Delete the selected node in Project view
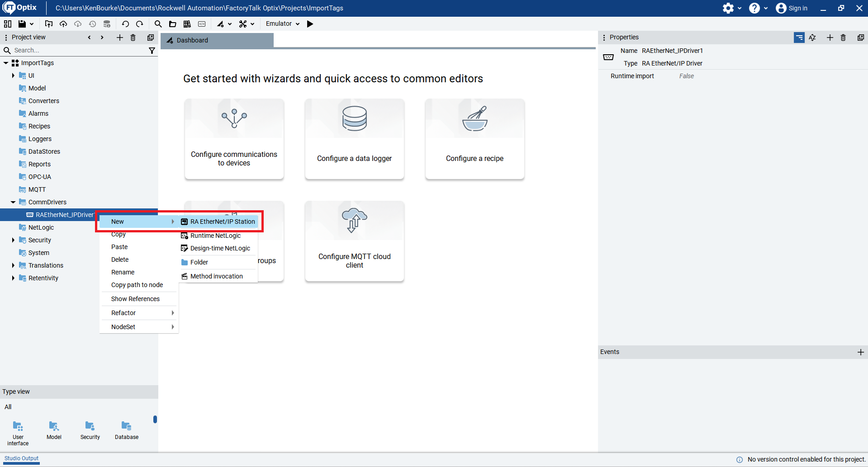This screenshot has height=467, width=868. point(133,38)
